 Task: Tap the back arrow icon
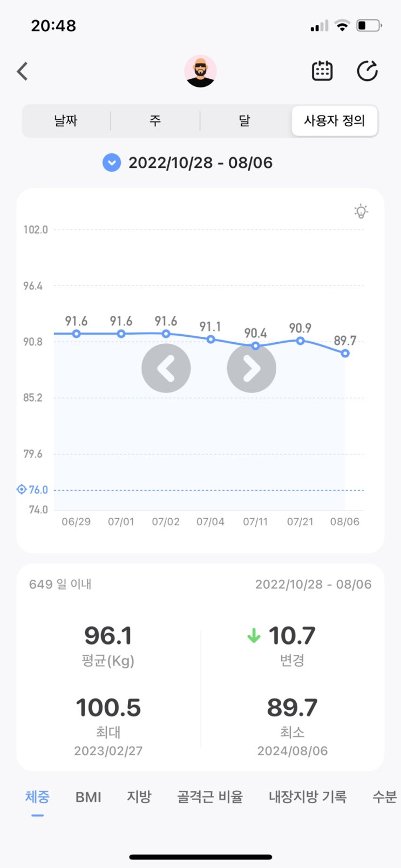click(23, 71)
